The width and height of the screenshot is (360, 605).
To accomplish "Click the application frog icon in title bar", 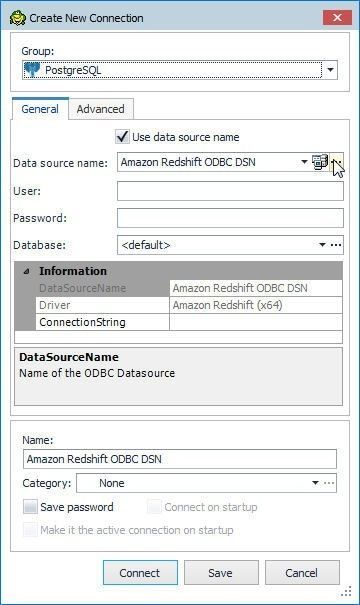I will click(x=17, y=18).
